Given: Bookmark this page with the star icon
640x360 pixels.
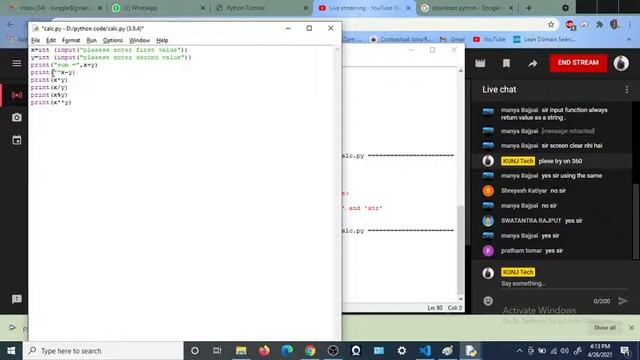Looking at the screenshot, I should (x=551, y=25).
